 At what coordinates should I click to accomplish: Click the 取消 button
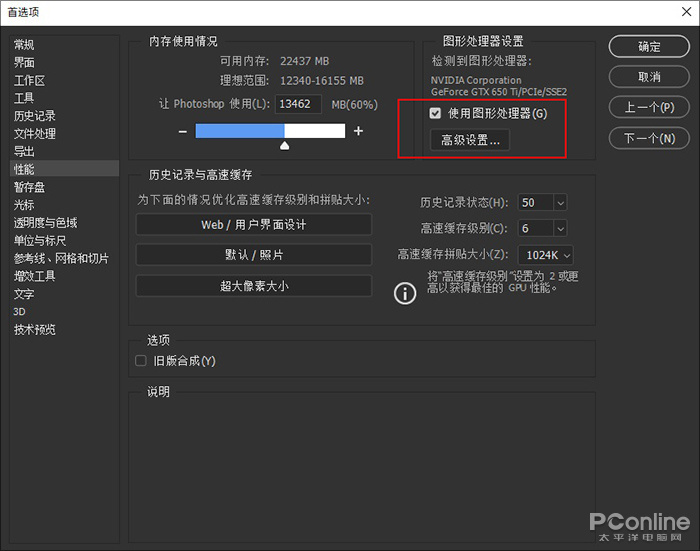pyautogui.click(x=649, y=77)
